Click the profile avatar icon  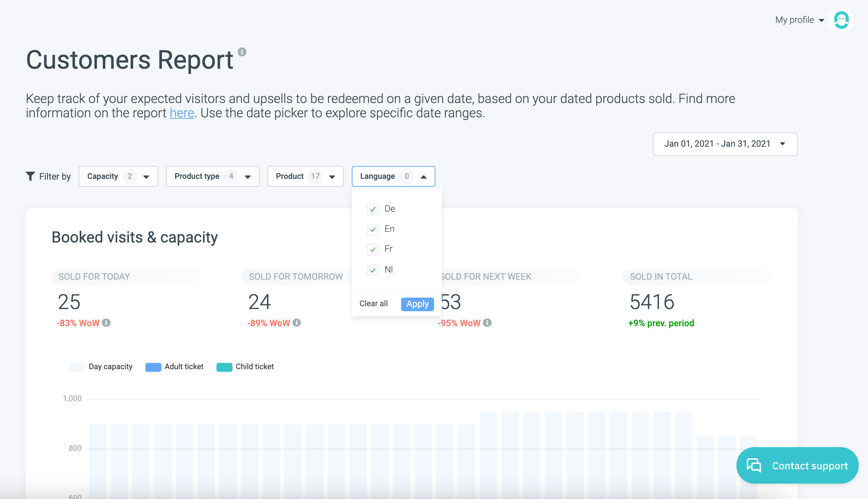coord(841,20)
